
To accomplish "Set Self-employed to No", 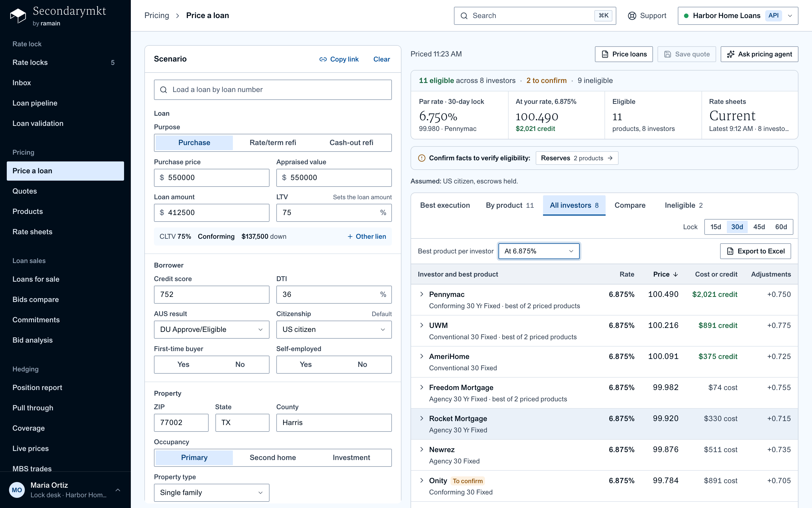I will click(362, 364).
